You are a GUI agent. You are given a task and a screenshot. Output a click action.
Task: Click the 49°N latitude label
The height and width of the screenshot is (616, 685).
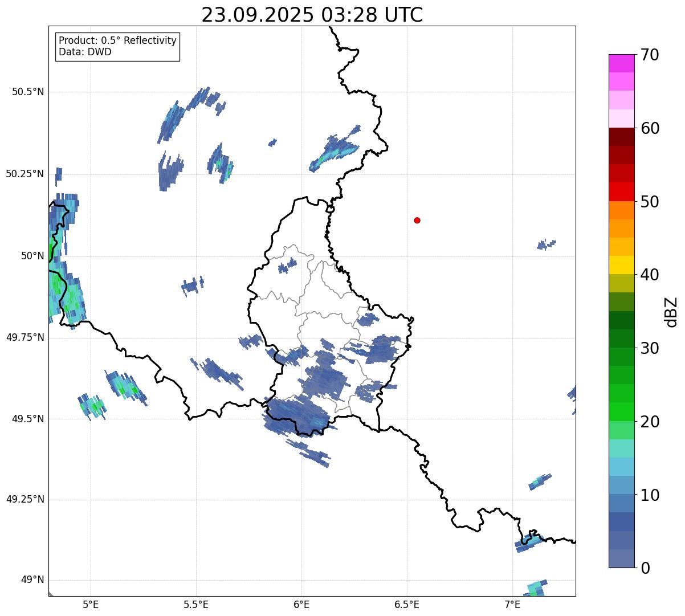pyautogui.click(x=33, y=580)
